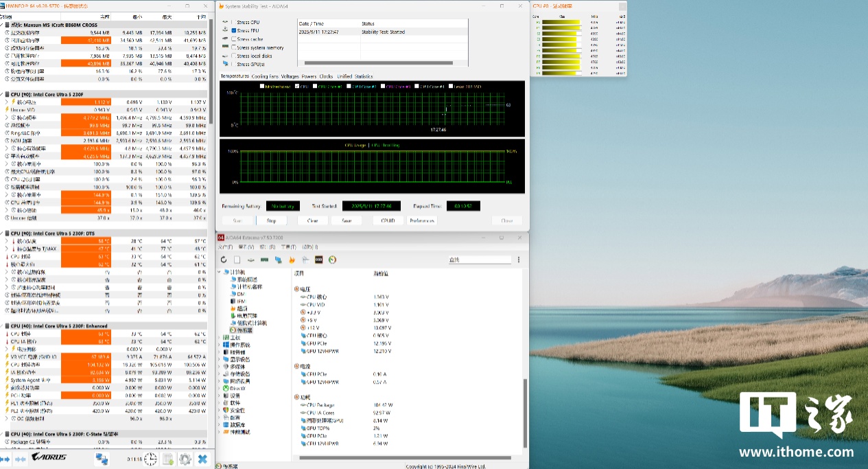Switch to the Cooling Fans tab
This screenshot has width=868, height=469.
(265, 76)
